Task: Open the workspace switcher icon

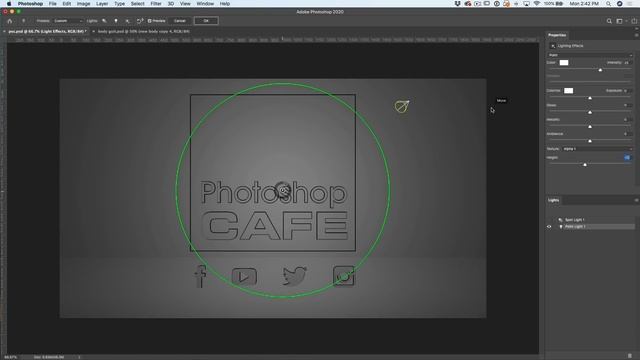Action: coord(620,21)
